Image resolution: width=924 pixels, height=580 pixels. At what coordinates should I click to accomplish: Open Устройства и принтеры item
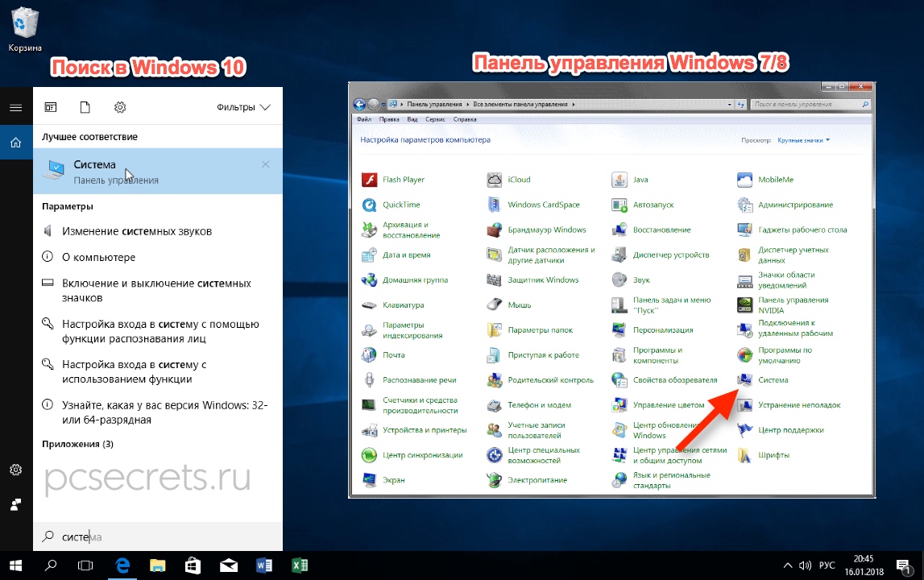click(414, 429)
